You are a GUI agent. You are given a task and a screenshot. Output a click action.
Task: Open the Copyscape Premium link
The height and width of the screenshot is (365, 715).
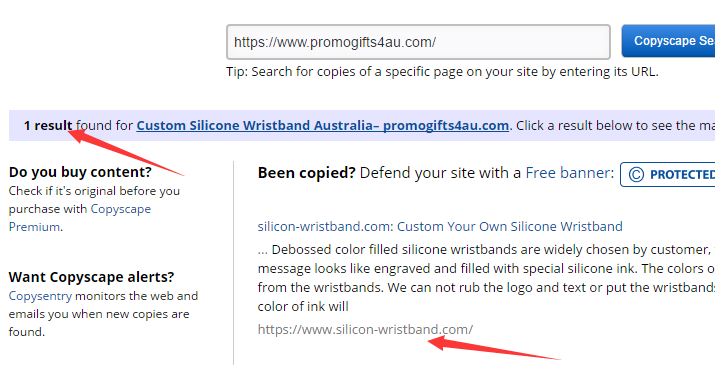pos(80,218)
